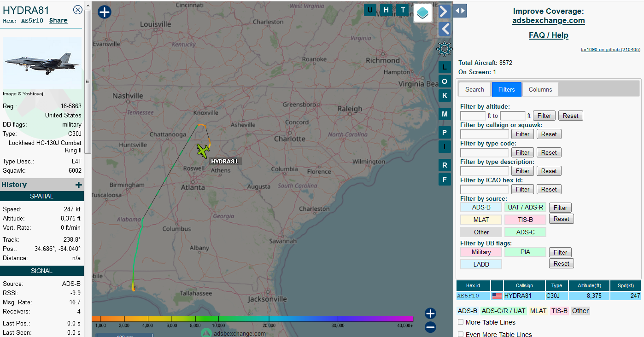Switch to the Search tab
The height and width of the screenshot is (337, 644).
(x=474, y=89)
